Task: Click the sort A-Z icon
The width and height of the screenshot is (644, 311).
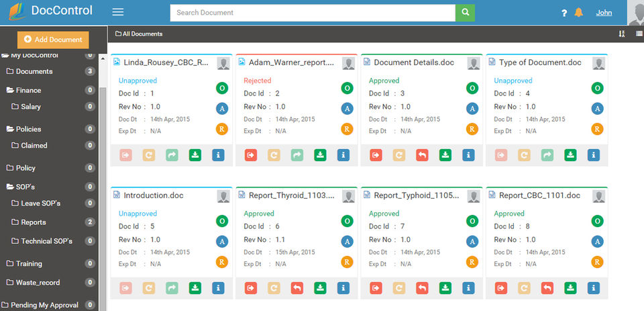Action: click(622, 34)
